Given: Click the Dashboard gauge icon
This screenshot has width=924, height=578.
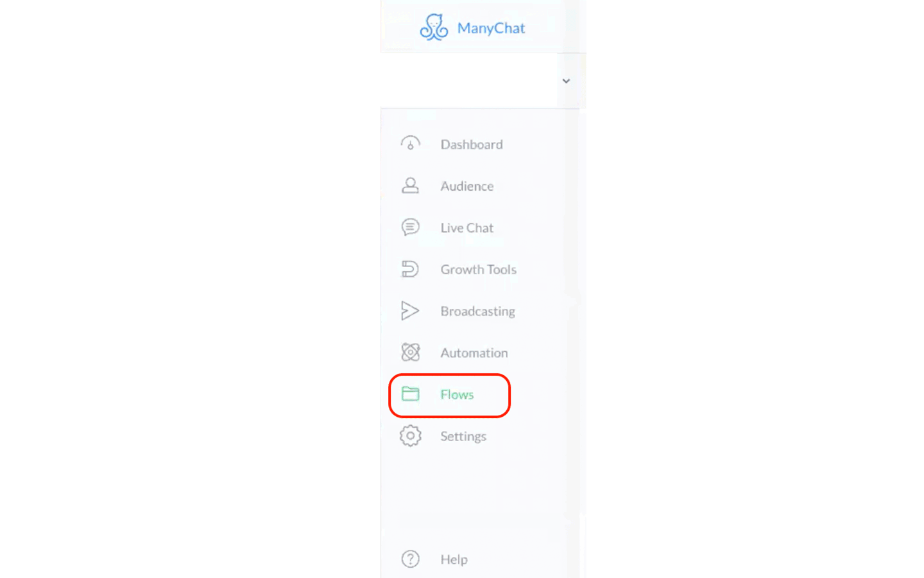Looking at the screenshot, I should [x=410, y=143].
